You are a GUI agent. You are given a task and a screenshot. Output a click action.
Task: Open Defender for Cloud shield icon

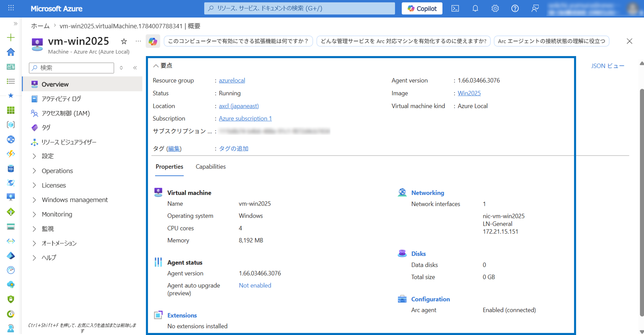(11, 299)
